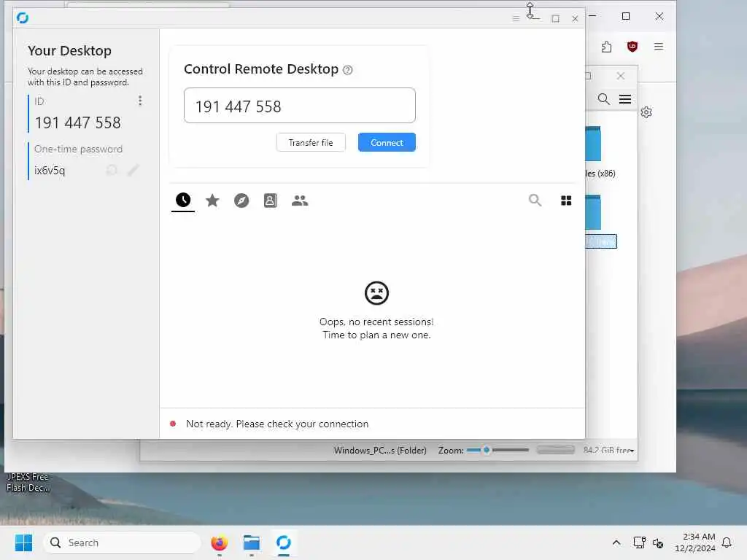Select the highlighted folder in file manager
The height and width of the screenshot is (560, 747).
click(601, 241)
